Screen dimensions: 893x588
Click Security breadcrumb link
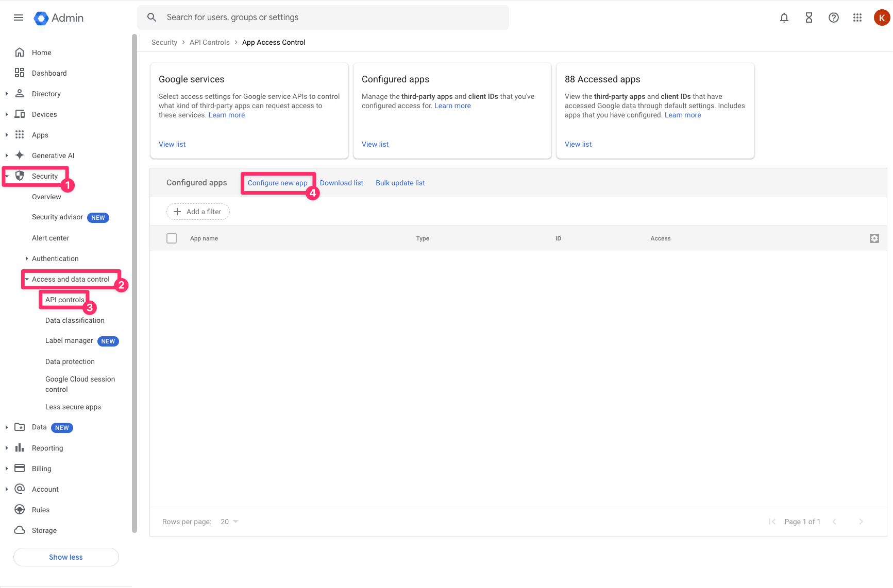click(164, 42)
